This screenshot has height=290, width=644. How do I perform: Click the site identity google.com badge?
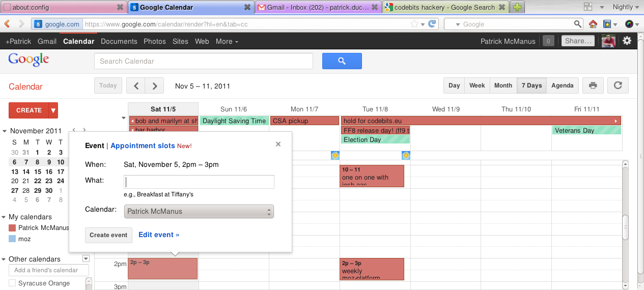[x=57, y=24]
